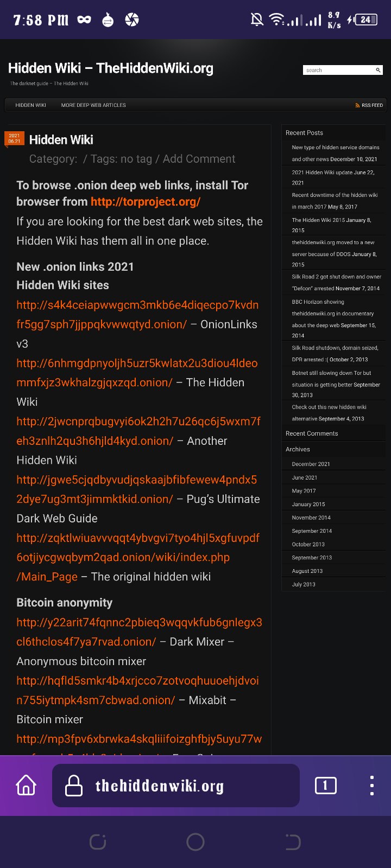Click the site title Hidden Wiki – TheHiddenWiki.org

[x=111, y=68]
